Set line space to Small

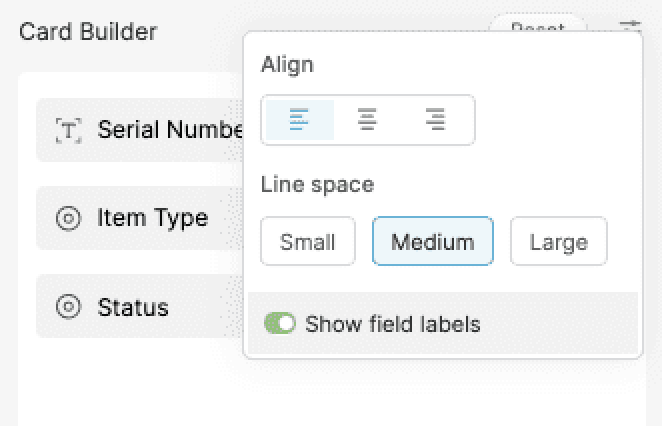pyautogui.click(x=308, y=242)
